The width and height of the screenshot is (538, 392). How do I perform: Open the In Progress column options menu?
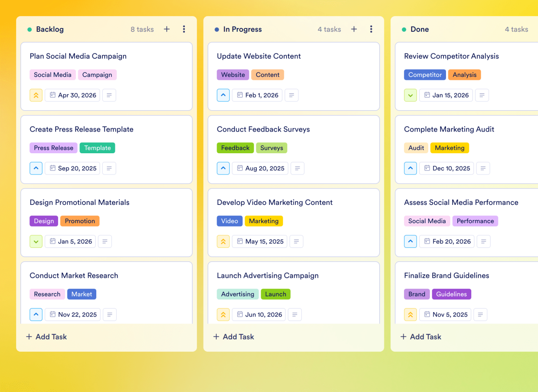[371, 29]
